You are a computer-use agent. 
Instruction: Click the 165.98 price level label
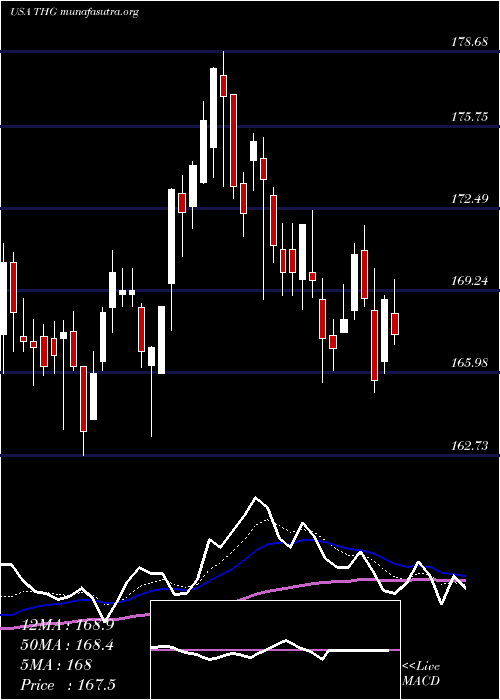click(470, 363)
